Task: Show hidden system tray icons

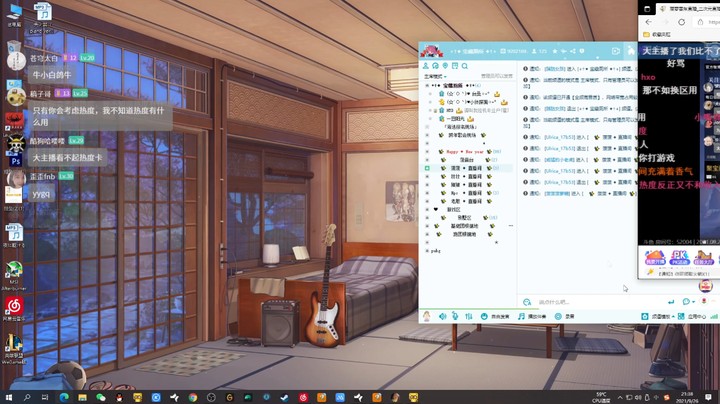Action: coord(620,397)
